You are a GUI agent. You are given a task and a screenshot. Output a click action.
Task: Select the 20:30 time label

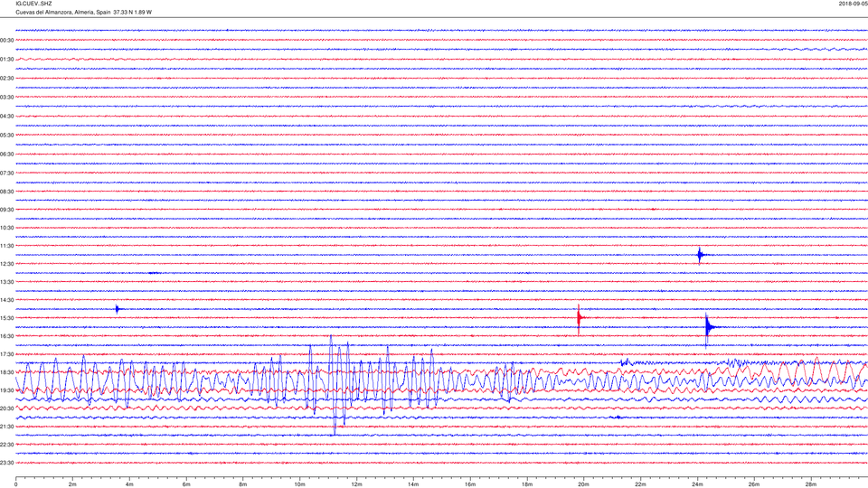7,408
